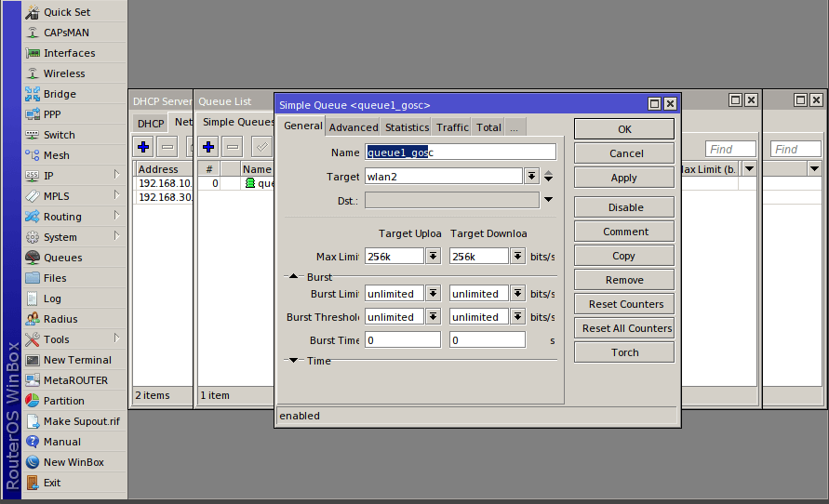Open the PPP menu icon

click(x=33, y=114)
